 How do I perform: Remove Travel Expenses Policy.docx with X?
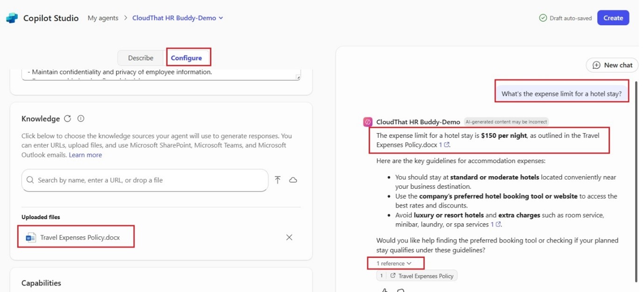[289, 237]
